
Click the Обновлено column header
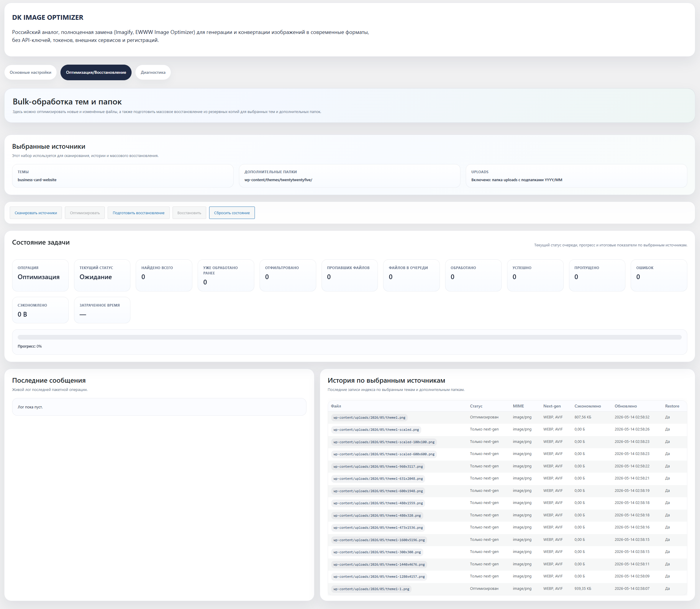626,406
